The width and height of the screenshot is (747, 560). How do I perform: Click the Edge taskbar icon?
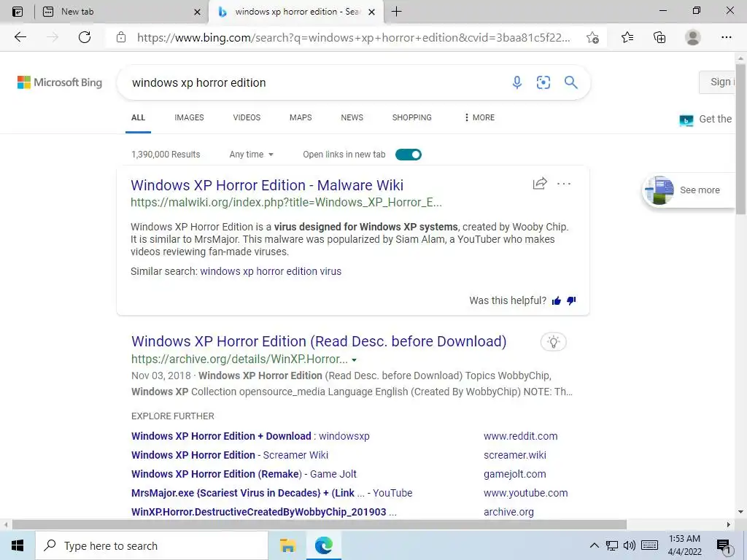[x=323, y=545]
